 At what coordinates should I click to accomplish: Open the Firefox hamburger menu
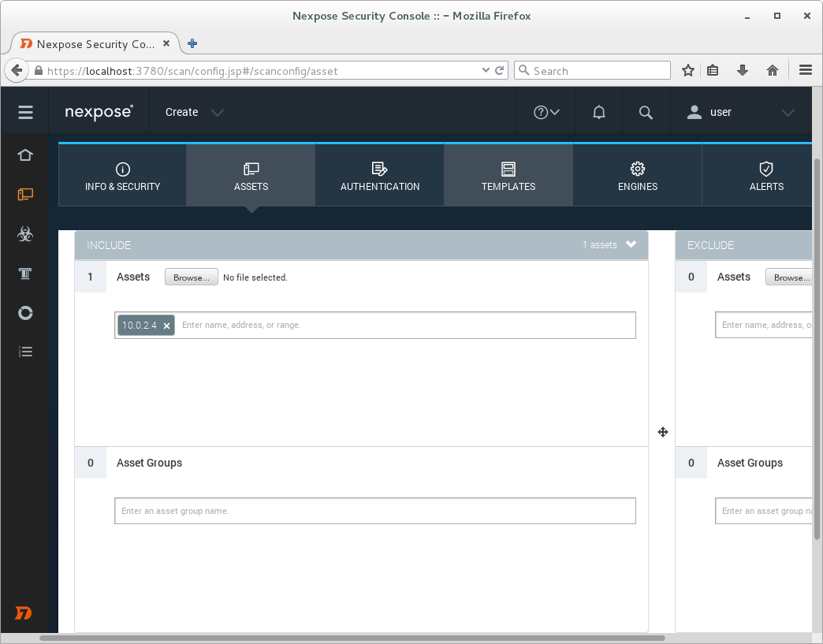[806, 70]
